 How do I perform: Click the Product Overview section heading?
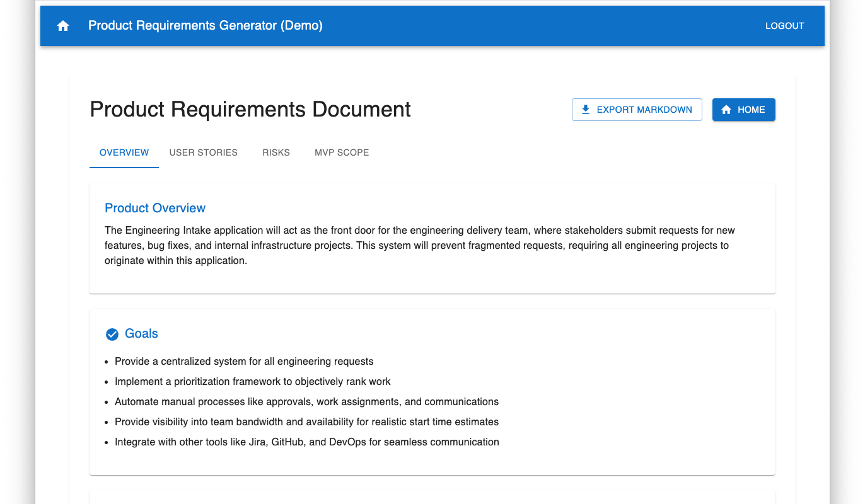pos(155,208)
